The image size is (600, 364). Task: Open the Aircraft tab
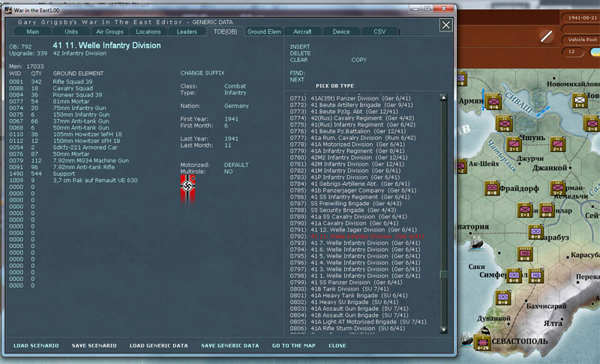point(302,31)
